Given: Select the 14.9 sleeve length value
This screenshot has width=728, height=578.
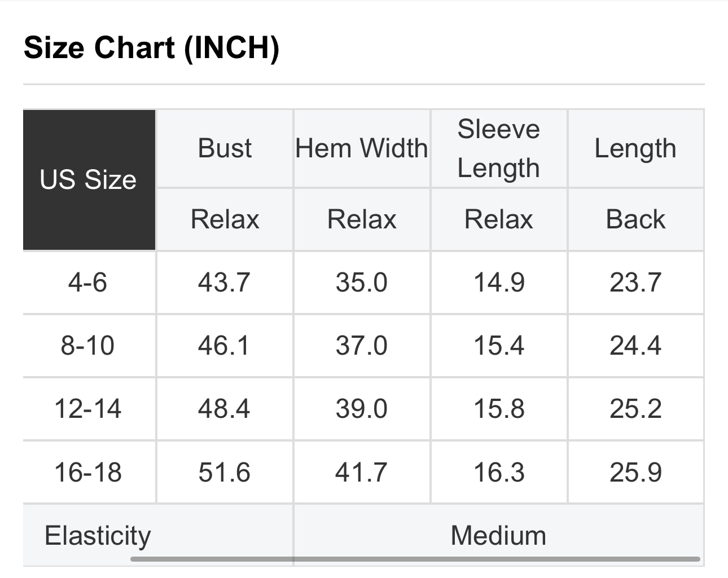Looking at the screenshot, I should pos(499,282).
